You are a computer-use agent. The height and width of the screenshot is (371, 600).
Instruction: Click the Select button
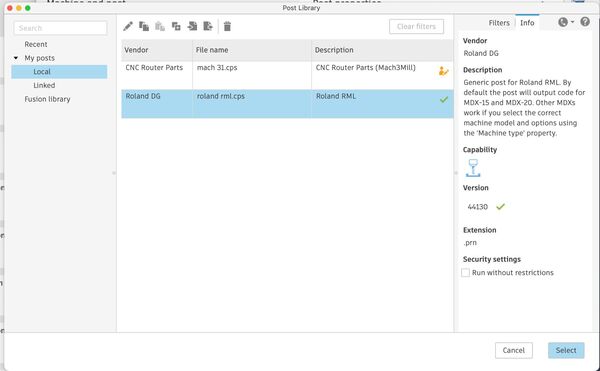(566, 350)
